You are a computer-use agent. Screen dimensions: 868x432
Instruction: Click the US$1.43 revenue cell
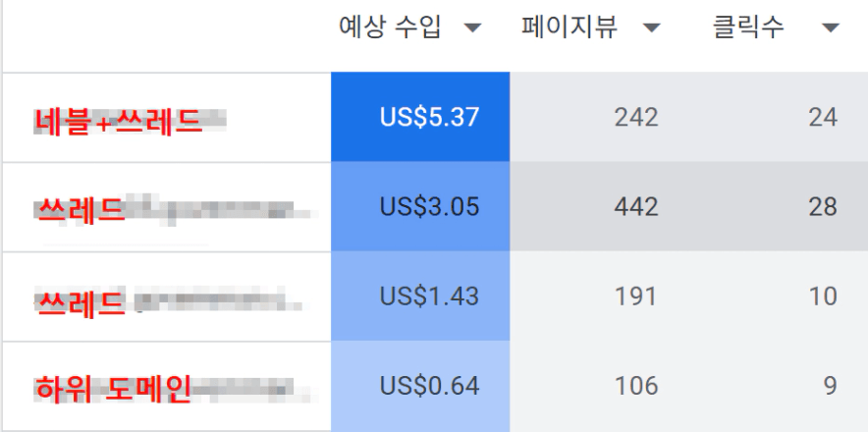click(x=429, y=297)
